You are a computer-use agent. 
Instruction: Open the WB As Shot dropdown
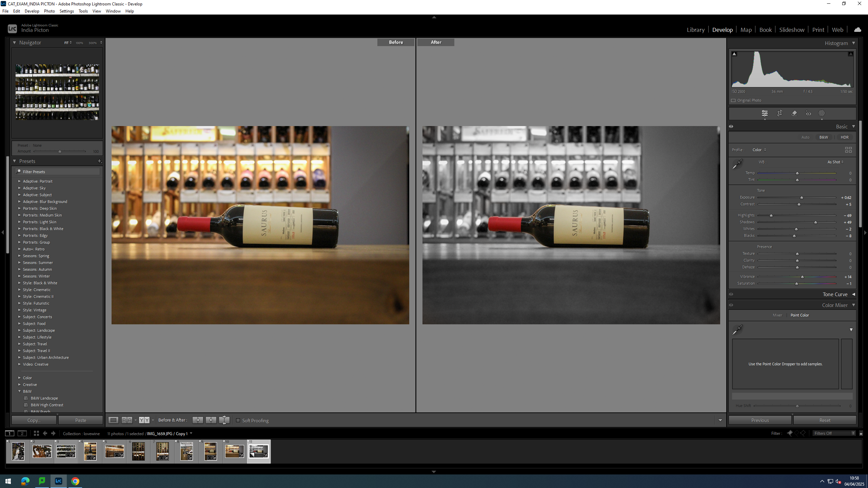coord(835,162)
